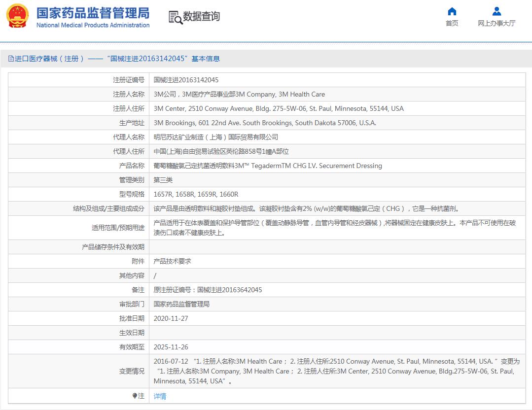Click 网上办事大厅 text label

(497, 23)
